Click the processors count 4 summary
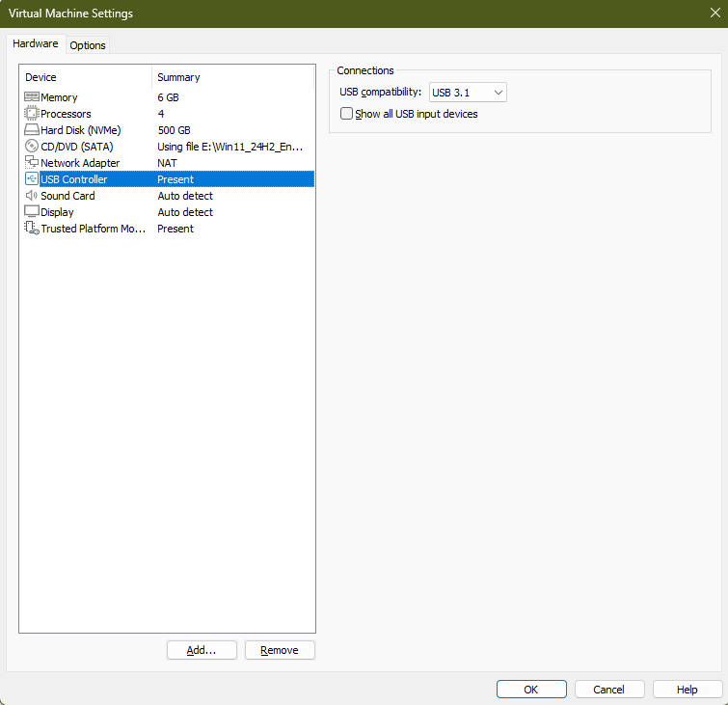Screen dimensions: 728x705 161,114
